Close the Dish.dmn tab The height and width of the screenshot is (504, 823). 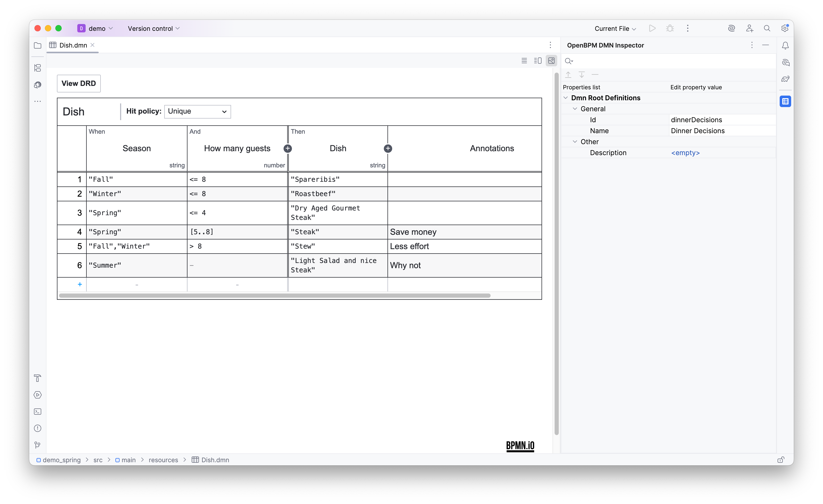pyautogui.click(x=92, y=45)
